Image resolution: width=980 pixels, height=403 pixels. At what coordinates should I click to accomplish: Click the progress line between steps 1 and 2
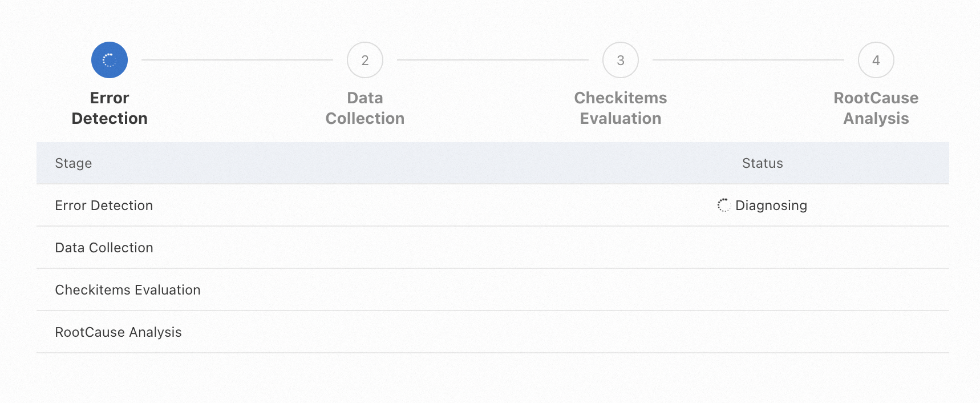pyautogui.click(x=237, y=60)
